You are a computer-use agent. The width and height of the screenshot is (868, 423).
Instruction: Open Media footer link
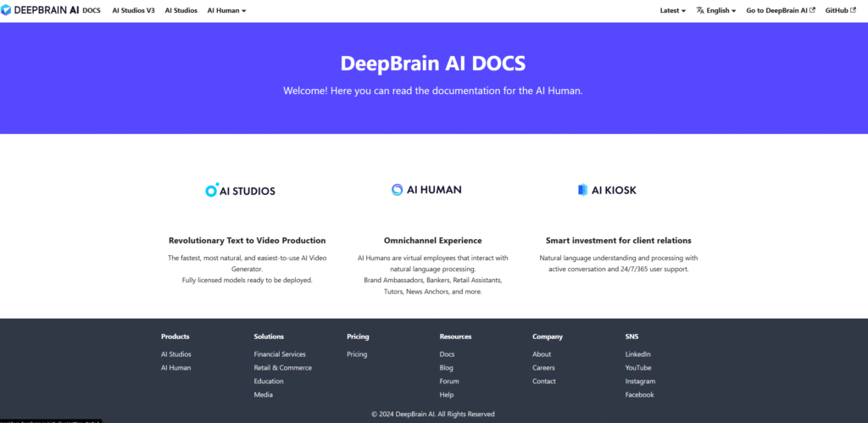pos(264,395)
